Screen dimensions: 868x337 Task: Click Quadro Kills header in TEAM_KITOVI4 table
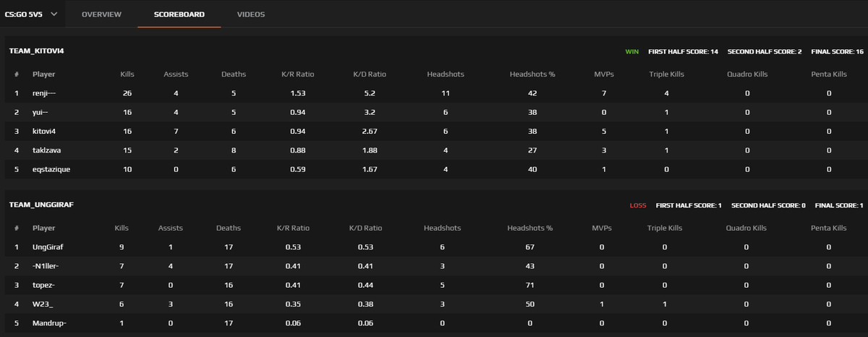(x=746, y=74)
